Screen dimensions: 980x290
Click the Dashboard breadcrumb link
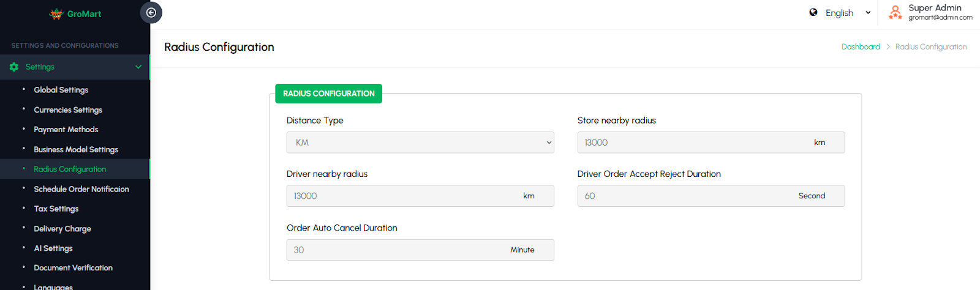pyautogui.click(x=861, y=46)
